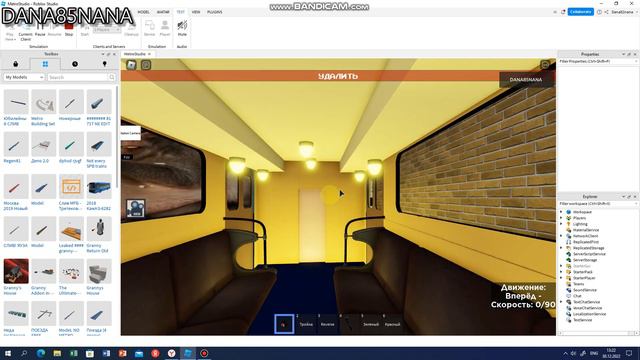Image resolution: width=640 pixels, height=360 pixels.
Task: Select the 2018 bus model thumbnail
Action: (x=99, y=187)
